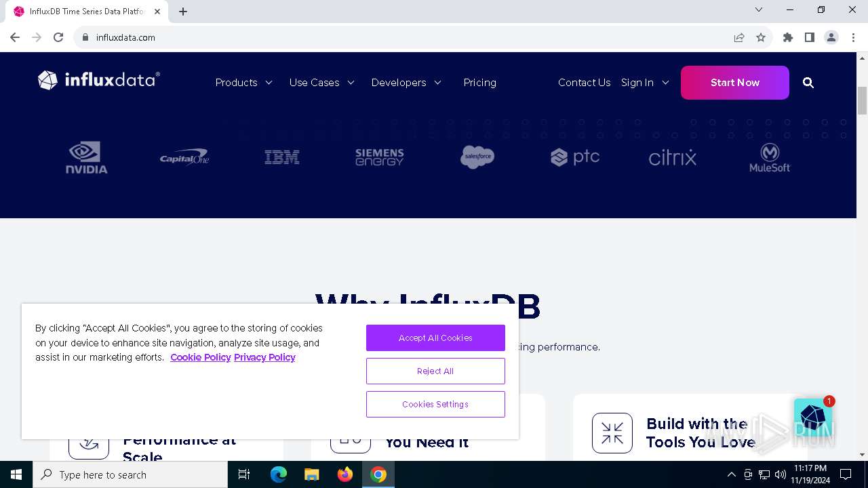Open the Contact Us page

coord(585,83)
